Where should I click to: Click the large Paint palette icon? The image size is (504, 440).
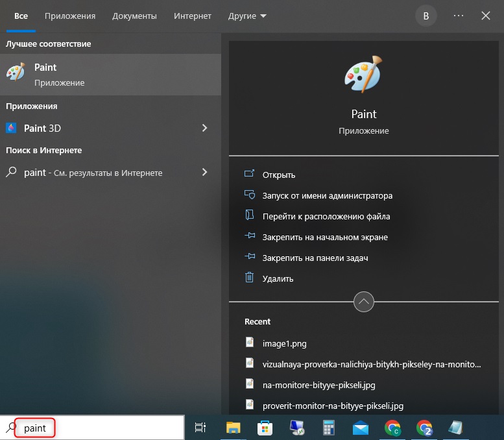pyautogui.click(x=363, y=74)
